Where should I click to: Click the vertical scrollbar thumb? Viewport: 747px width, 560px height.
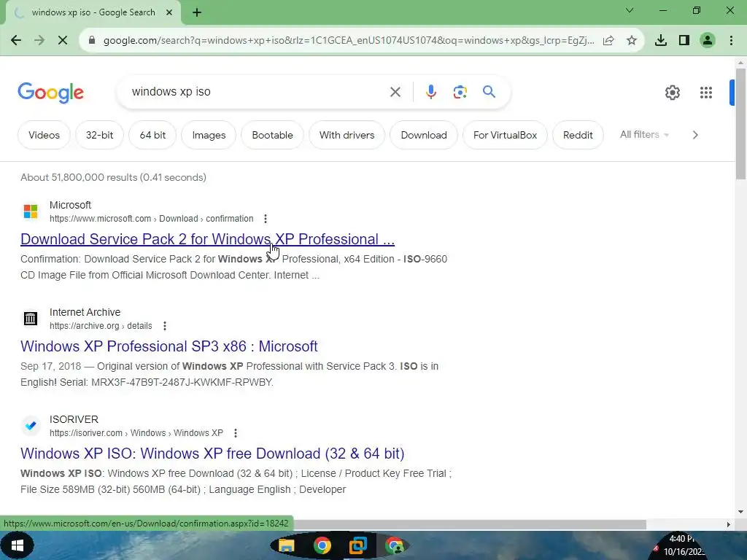click(x=741, y=124)
